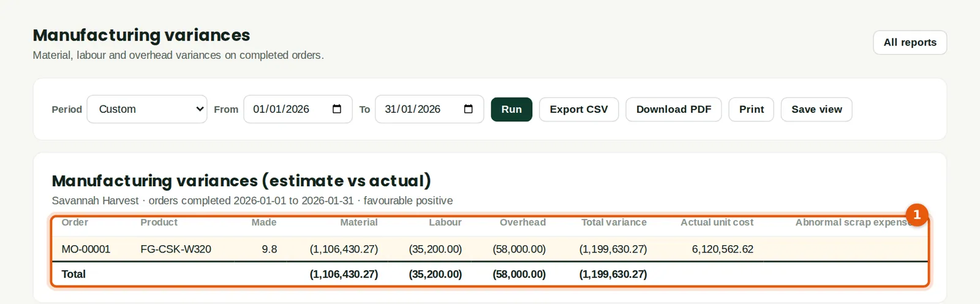
Task: Click the Labour column header
Action: tap(445, 222)
